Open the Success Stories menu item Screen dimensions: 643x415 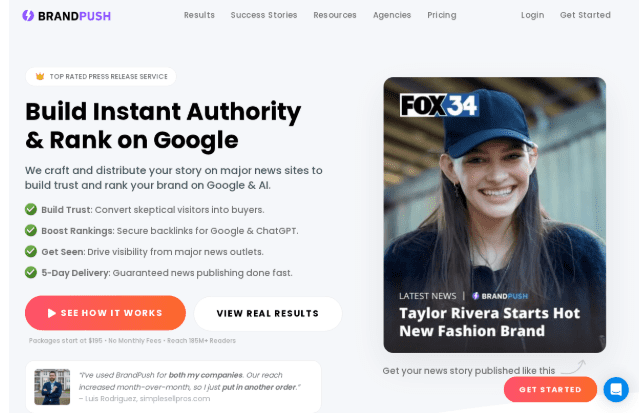pos(264,15)
